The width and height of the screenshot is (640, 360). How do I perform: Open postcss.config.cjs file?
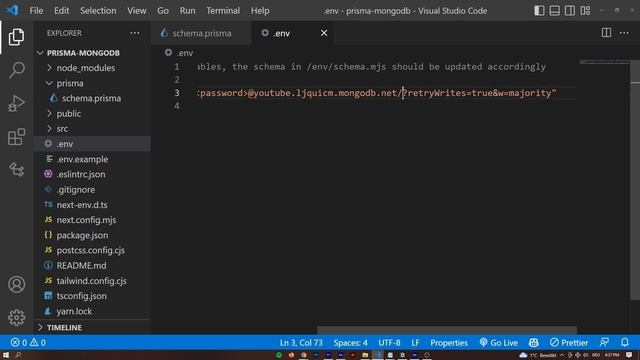coord(91,250)
